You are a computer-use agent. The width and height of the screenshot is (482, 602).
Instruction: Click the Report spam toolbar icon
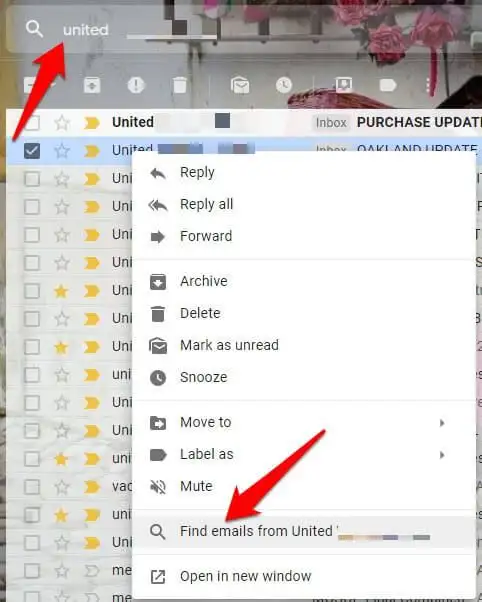136,85
